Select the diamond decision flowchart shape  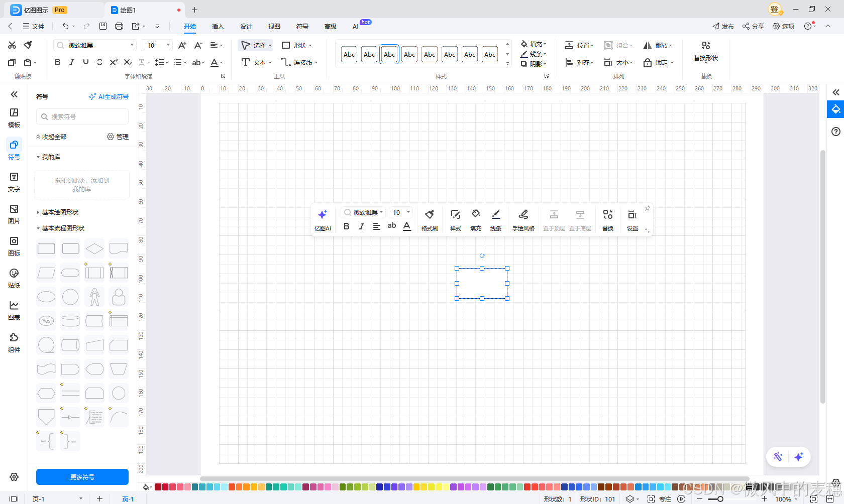(x=94, y=248)
